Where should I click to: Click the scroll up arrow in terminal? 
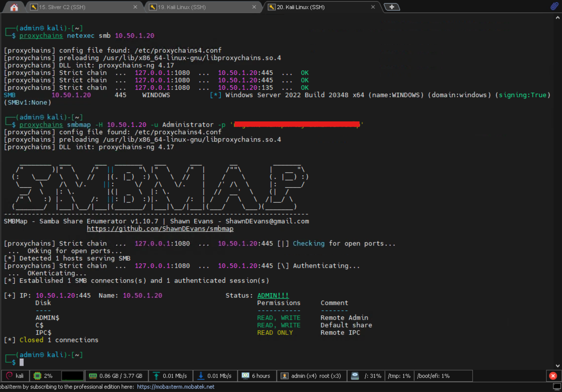(558, 18)
